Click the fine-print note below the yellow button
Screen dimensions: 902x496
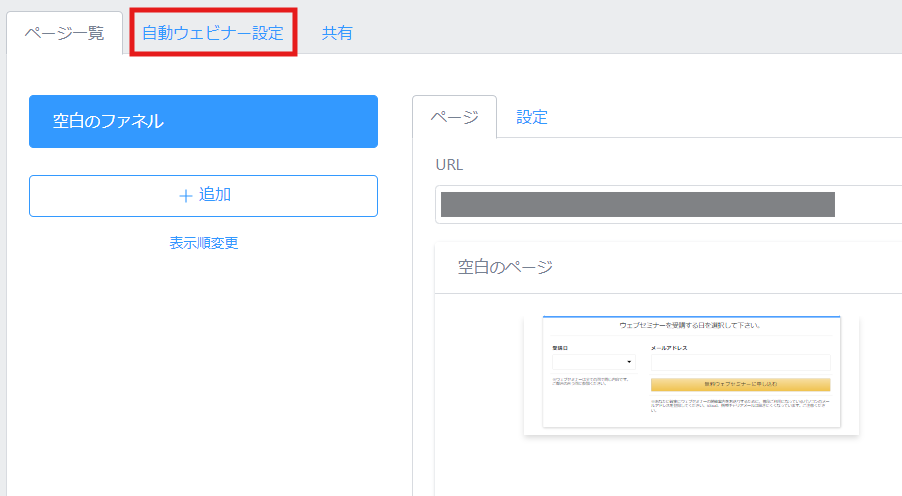pyautogui.click(x=740, y=406)
